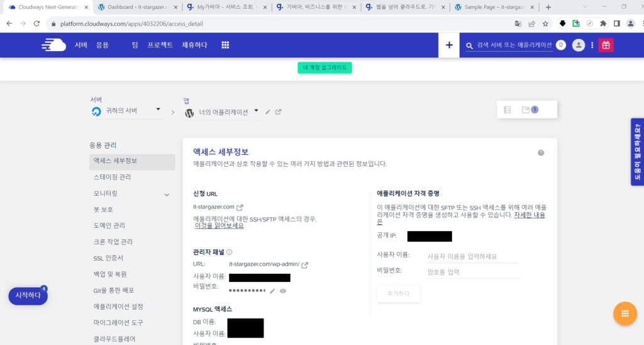The height and width of the screenshot is (345, 644).
Task: Switch to list view icon
Action: tap(508, 110)
